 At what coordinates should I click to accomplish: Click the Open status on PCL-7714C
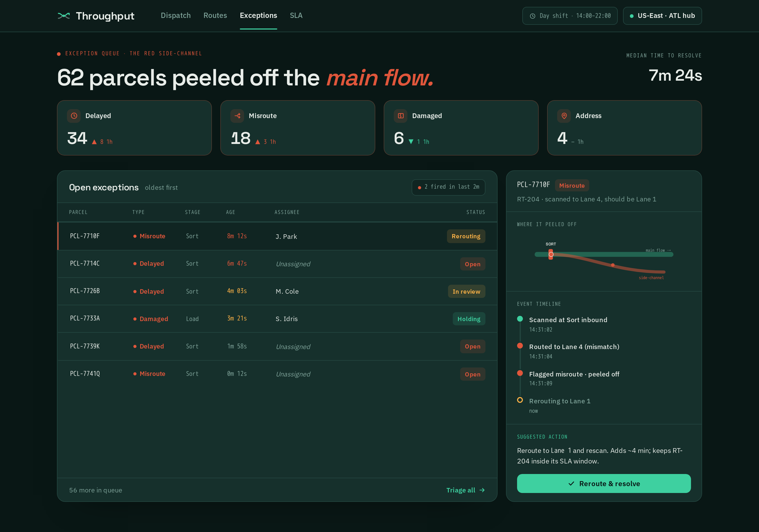(472, 264)
